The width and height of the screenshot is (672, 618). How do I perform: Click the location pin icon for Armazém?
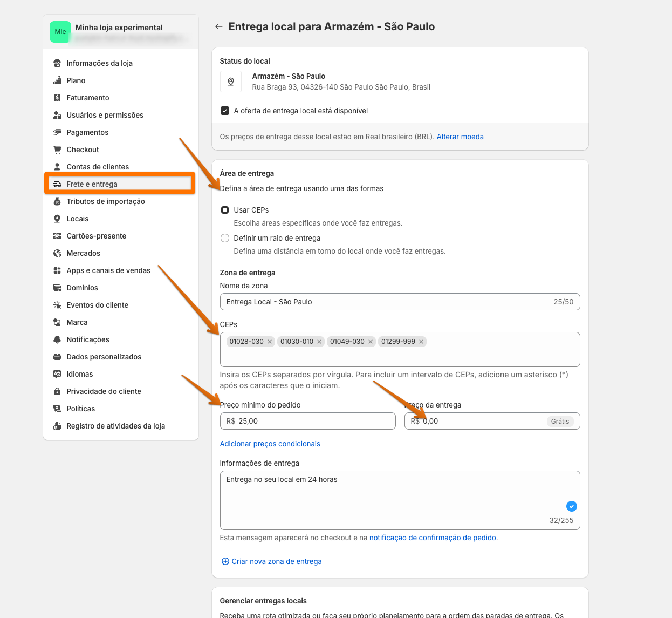(231, 82)
